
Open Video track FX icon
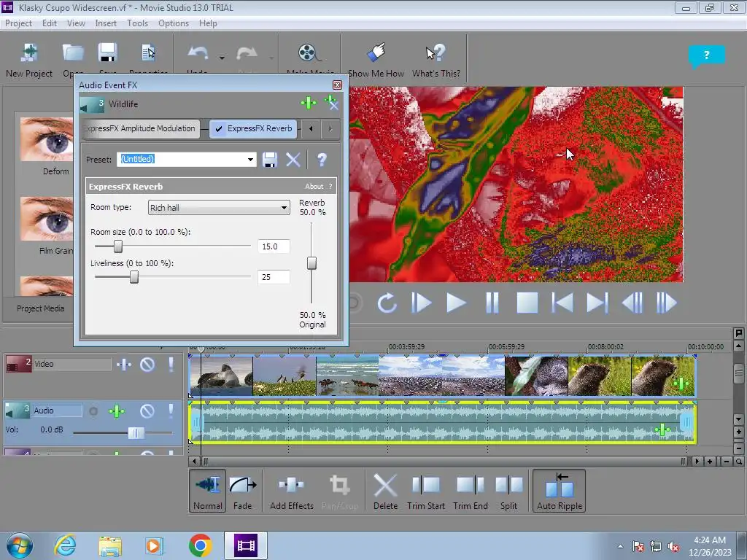124,365
